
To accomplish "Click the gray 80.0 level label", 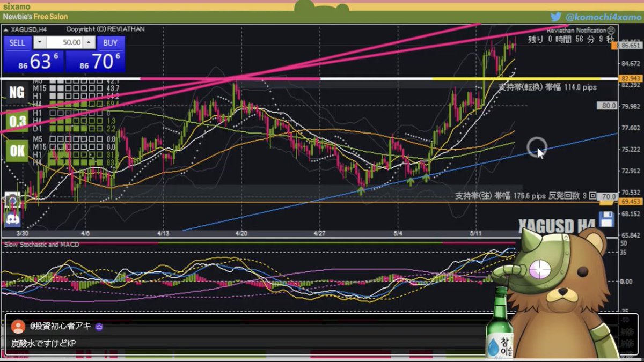I will click(607, 106).
